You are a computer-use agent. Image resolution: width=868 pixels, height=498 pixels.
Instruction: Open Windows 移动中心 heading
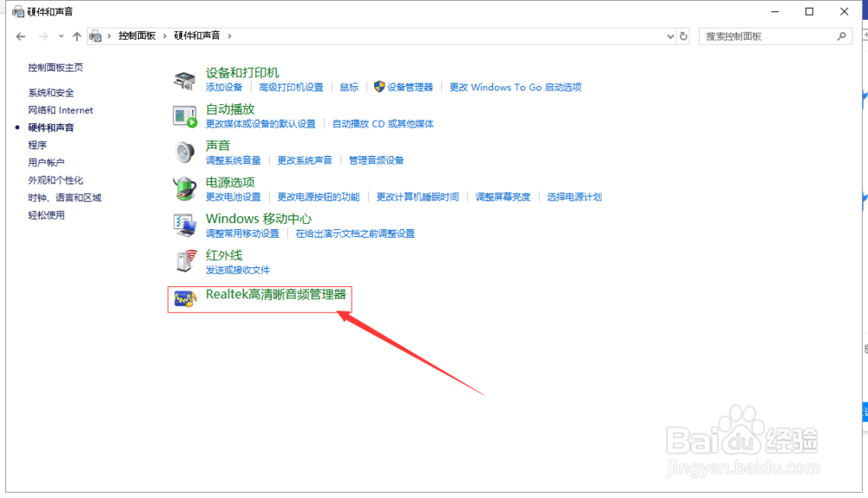pyautogui.click(x=259, y=219)
